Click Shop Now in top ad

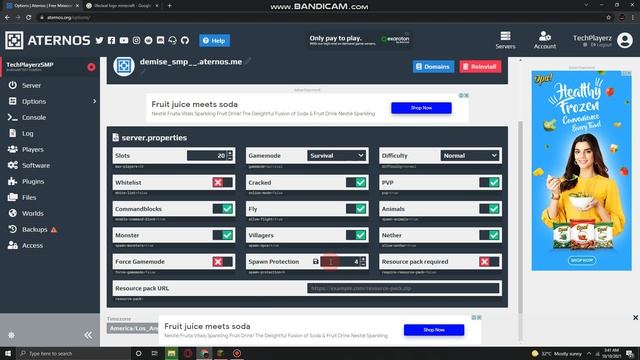(421, 108)
